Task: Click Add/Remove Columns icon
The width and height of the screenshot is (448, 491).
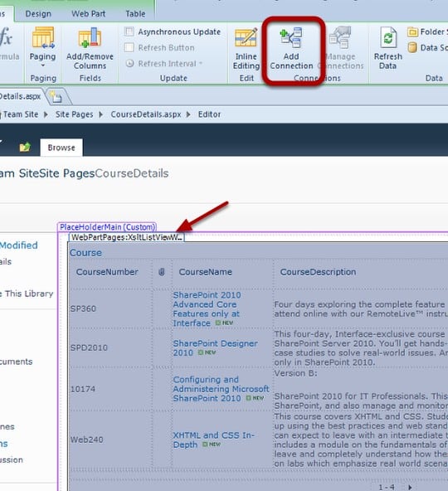Action: pyautogui.click(x=90, y=37)
